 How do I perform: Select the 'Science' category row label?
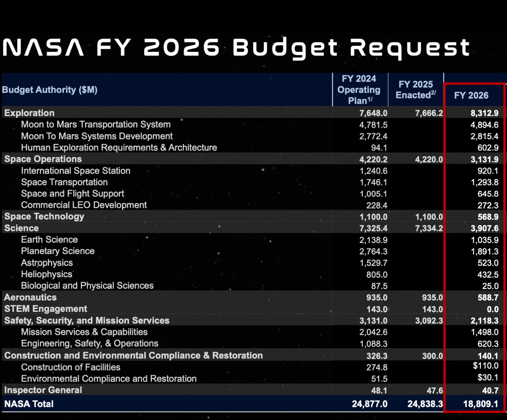(x=21, y=228)
